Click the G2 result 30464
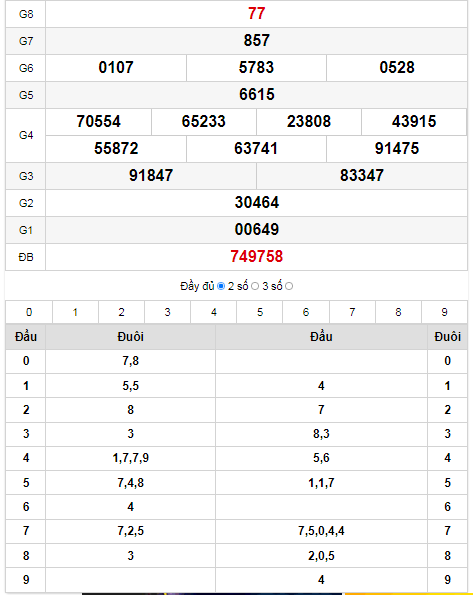This screenshot has height=595, width=473. pos(257,203)
